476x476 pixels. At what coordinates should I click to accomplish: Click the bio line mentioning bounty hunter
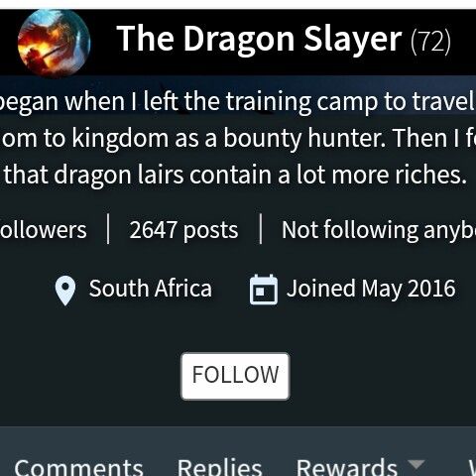pyautogui.click(x=238, y=138)
